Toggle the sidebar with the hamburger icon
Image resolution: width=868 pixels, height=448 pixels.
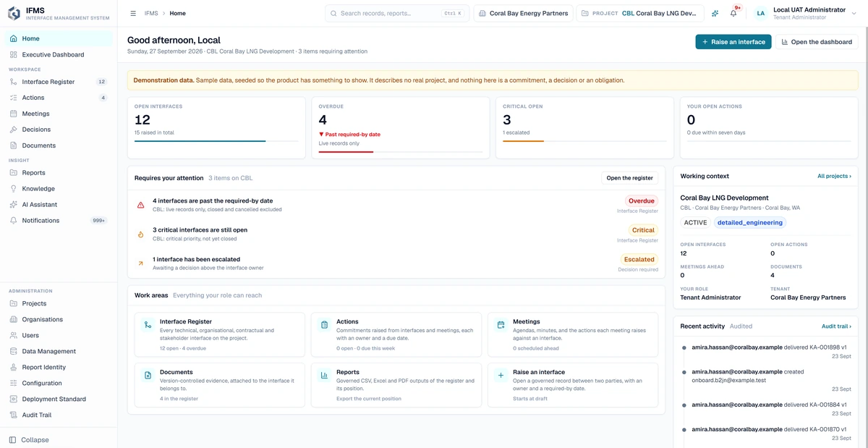click(x=133, y=13)
